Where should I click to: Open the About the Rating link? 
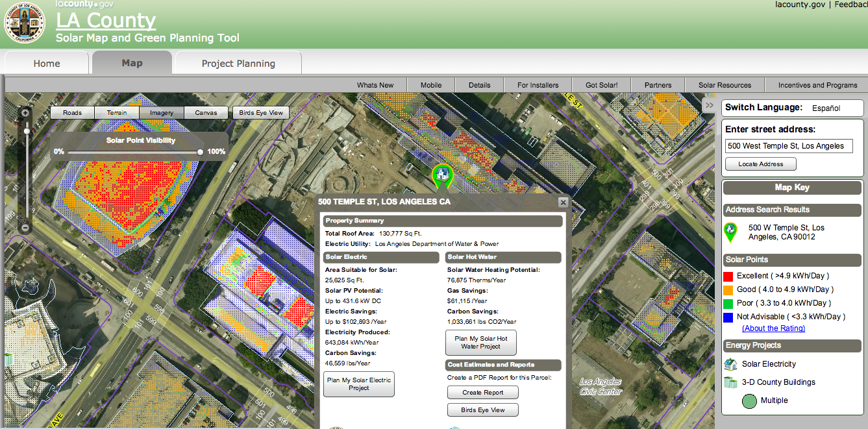[773, 328]
